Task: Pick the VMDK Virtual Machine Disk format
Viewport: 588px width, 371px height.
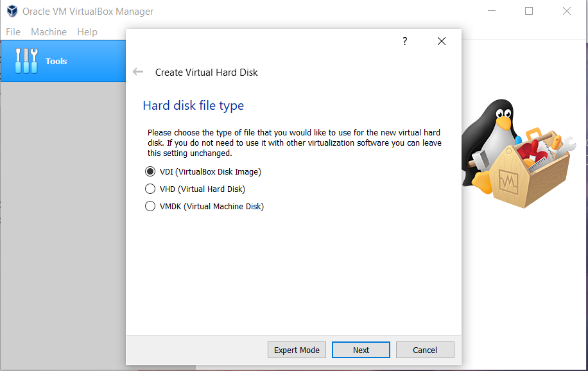Action: 150,206
